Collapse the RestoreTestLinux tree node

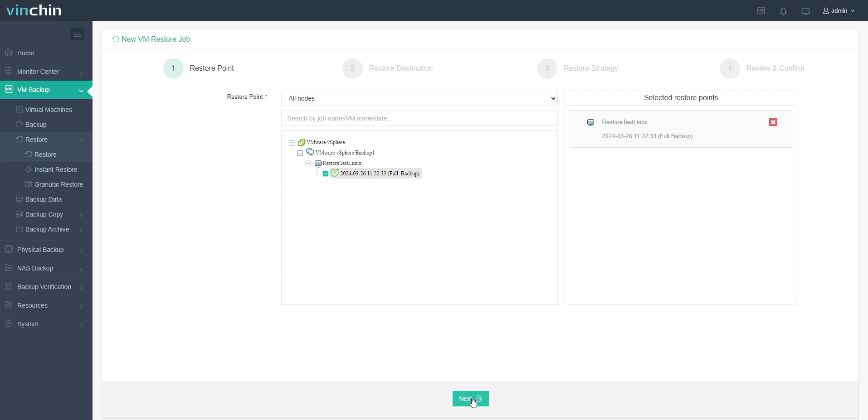pyautogui.click(x=308, y=164)
